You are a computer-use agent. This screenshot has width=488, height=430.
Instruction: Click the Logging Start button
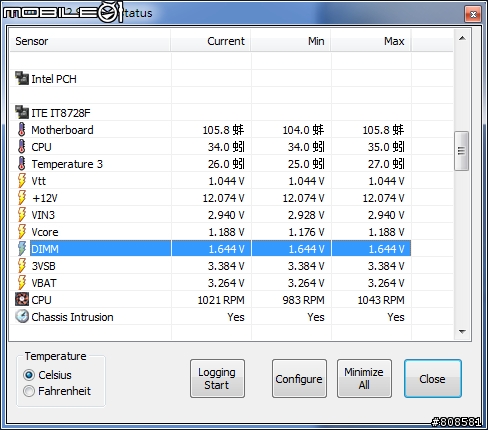[217, 378]
